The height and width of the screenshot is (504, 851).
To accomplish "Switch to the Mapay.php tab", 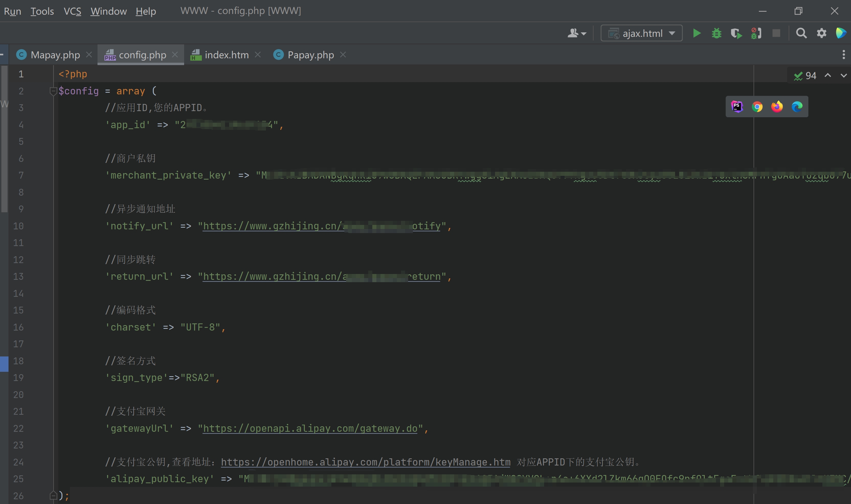I will [55, 55].
